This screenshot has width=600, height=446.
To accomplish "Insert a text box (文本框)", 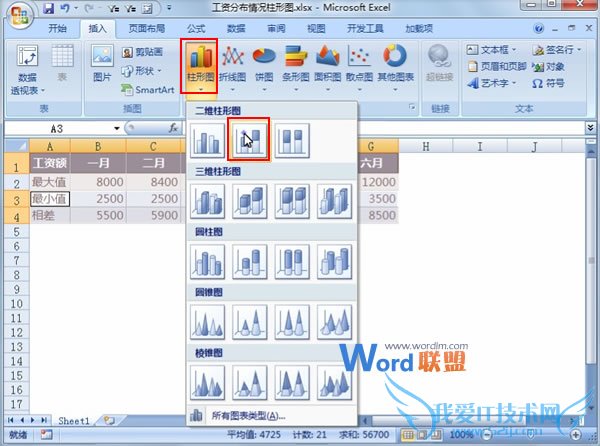I will pos(491,50).
